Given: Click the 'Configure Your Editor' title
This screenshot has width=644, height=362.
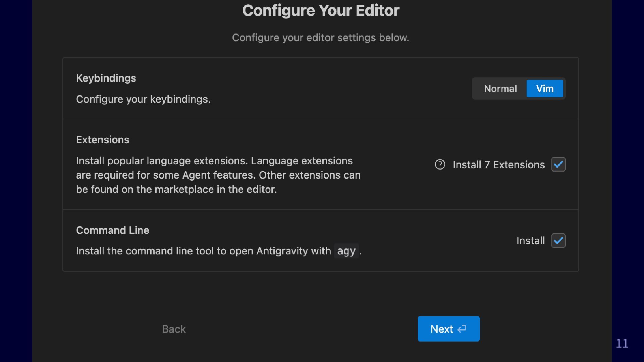Looking at the screenshot, I should tap(321, 10).
